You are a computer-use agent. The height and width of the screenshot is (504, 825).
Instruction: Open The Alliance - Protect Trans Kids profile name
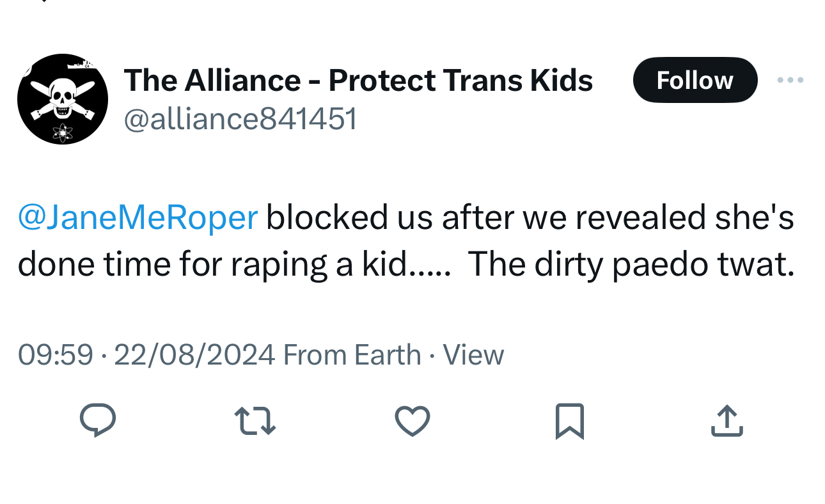pyautogui.click(x=358, y=81)
